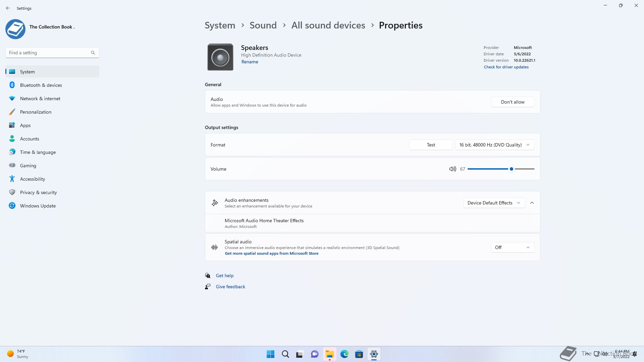Open the Windows Start menu
644x362 pixels.
pos(270,354)
